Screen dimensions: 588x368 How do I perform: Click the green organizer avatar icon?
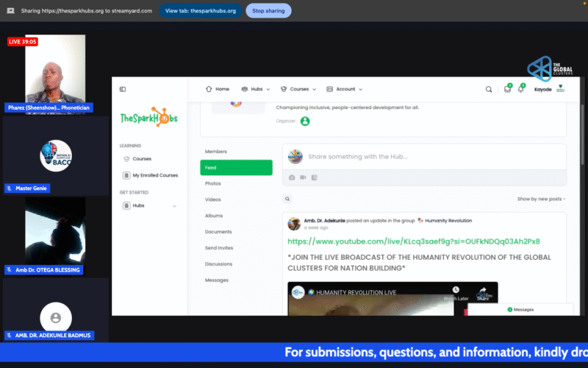pyautogui.click(x=305, y=121)
